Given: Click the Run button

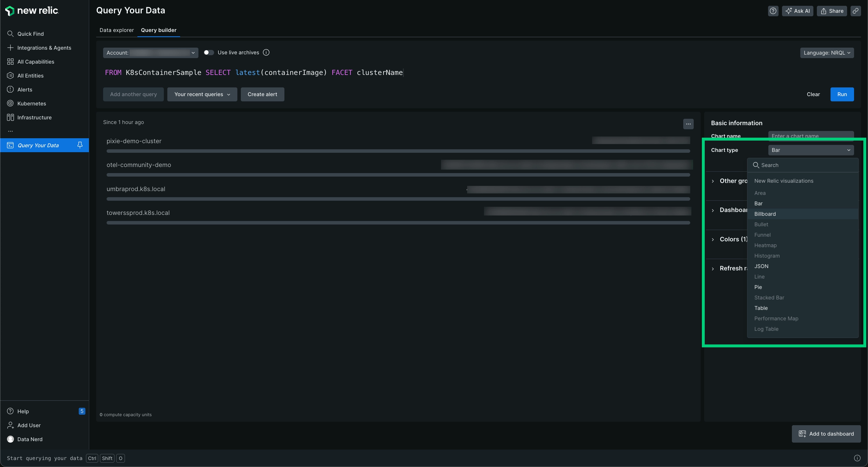Looking at the screenshot, I should tap(842, 94).
